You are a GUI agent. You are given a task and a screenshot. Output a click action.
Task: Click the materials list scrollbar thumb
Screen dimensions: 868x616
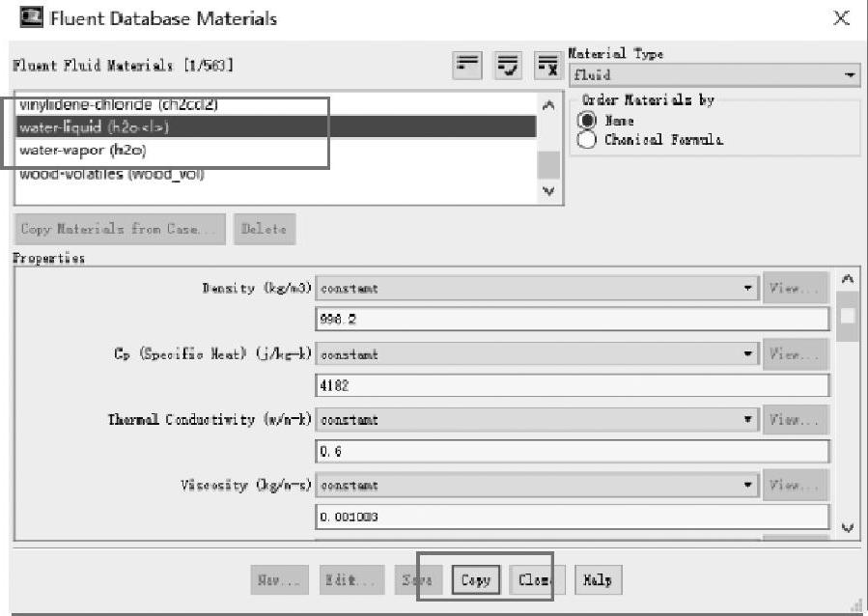[548, 164]
